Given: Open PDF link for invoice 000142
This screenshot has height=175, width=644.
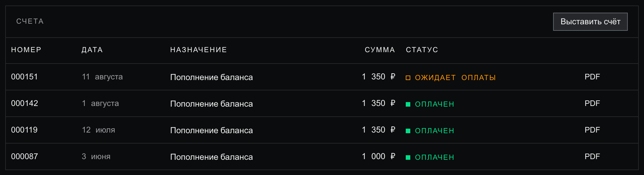Looking at the screenshot, I should click(592, 103).
